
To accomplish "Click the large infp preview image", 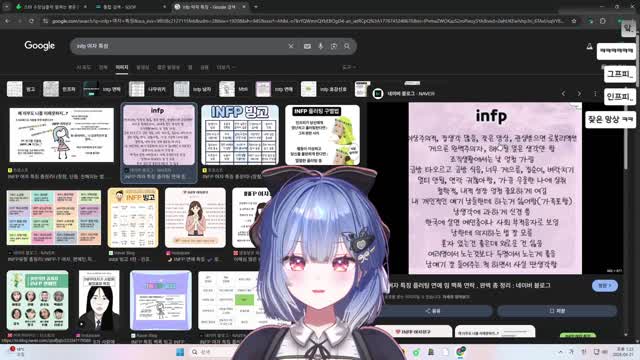I will click(x=495, y=188).
